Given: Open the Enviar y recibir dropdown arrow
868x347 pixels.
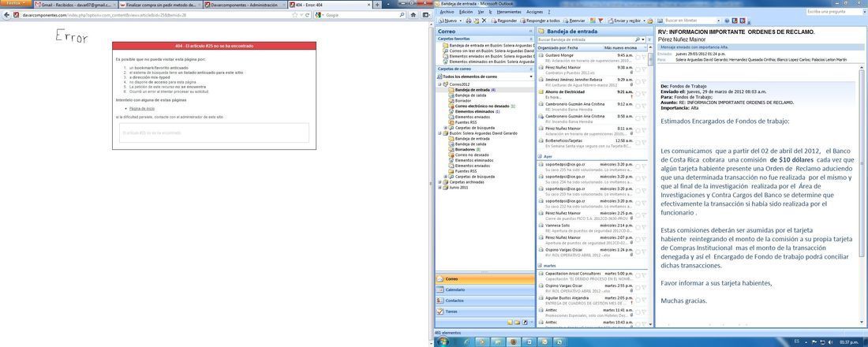Looking at the screenshot, I should (644, 21).
